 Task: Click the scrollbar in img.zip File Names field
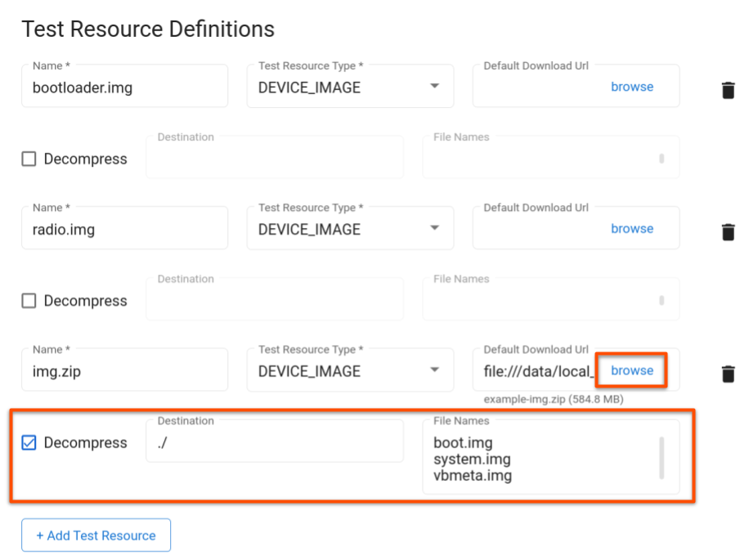[x=660, y=458]
